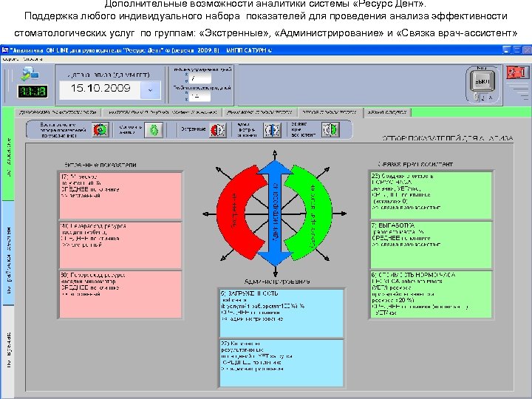The width and height of the screenshot is (532, 399).
Task: Open the analysis date dropdown arrow
Action: coord(150,90)
